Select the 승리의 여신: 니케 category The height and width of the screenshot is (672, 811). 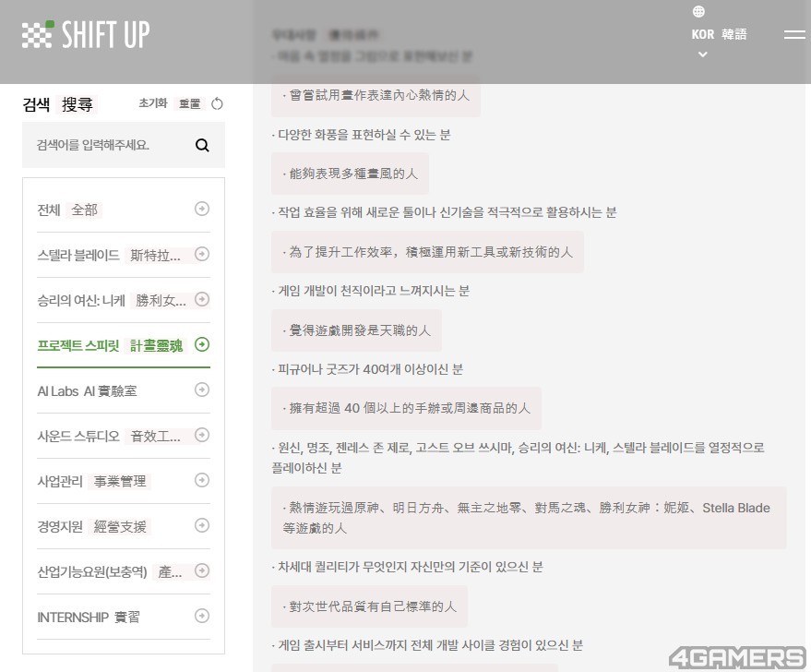[x=123, y=300]
